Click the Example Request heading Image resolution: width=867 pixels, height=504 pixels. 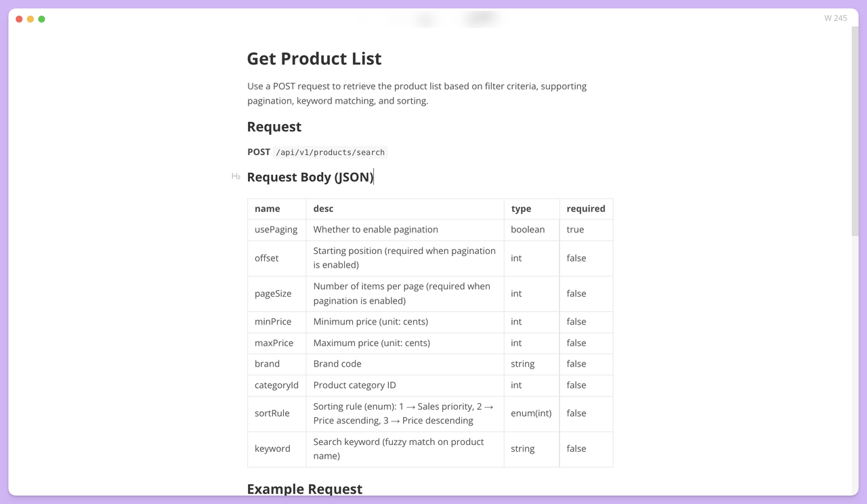305,488
